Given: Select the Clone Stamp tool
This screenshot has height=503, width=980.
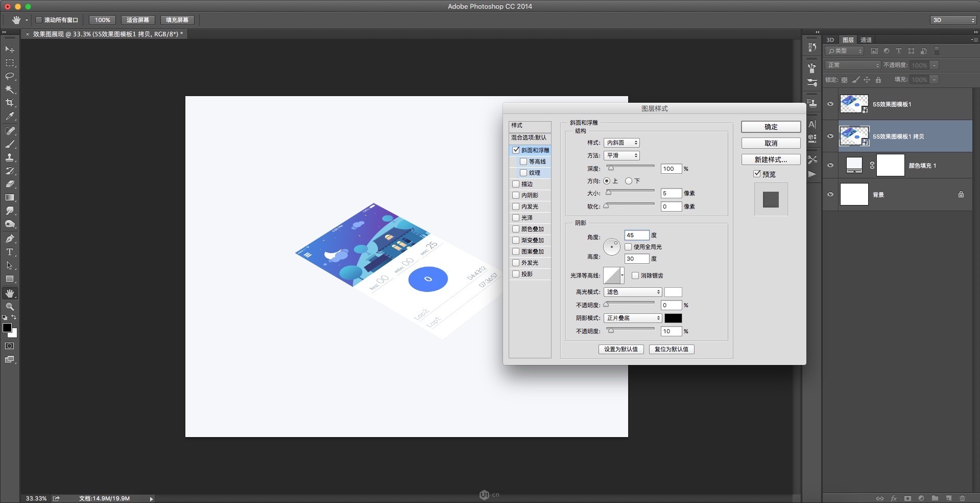Looking at the screenshot, I should 10,157.
